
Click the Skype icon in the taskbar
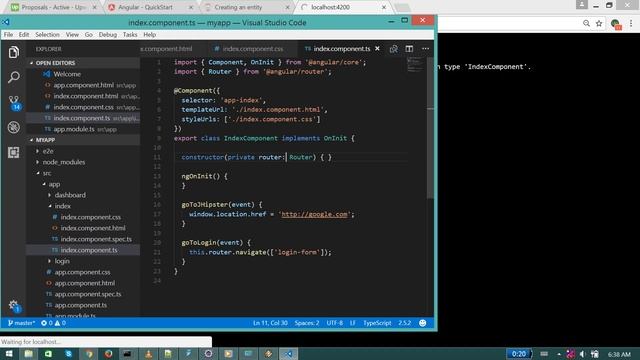pos(69,353)
